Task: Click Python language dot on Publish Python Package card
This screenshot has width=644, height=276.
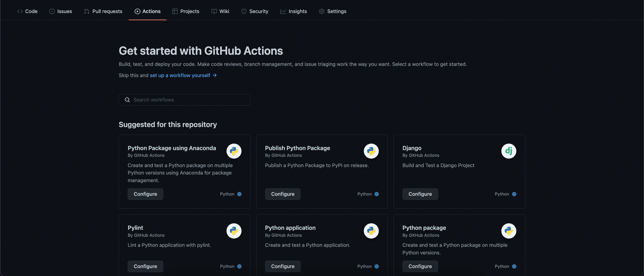Action: click(x=377, y=194)
